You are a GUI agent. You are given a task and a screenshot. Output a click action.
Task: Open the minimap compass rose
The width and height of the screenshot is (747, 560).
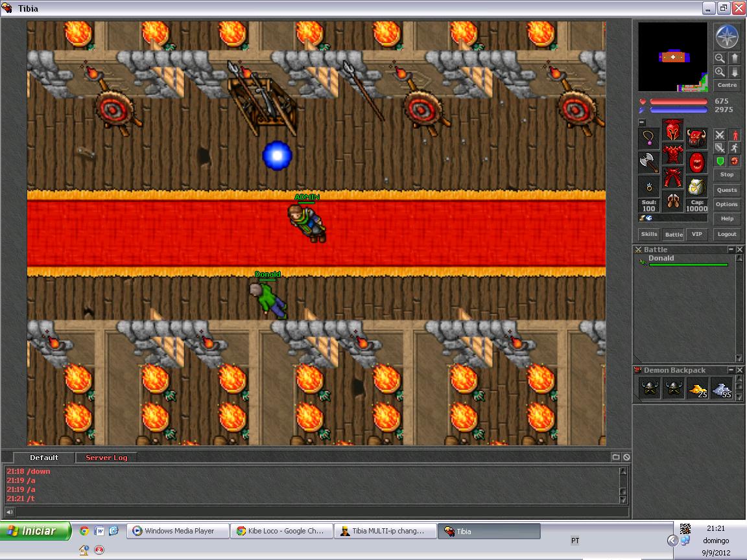click(726, 36)
